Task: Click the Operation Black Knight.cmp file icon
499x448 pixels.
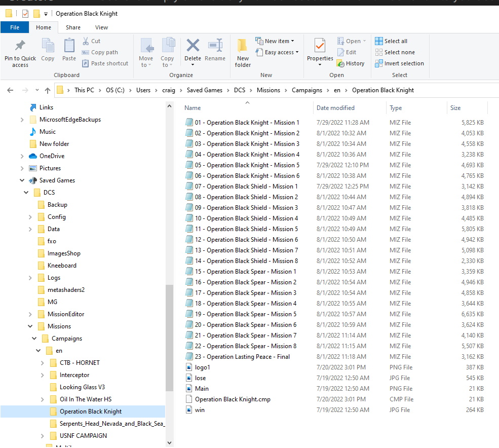Action: click(189, 399)
